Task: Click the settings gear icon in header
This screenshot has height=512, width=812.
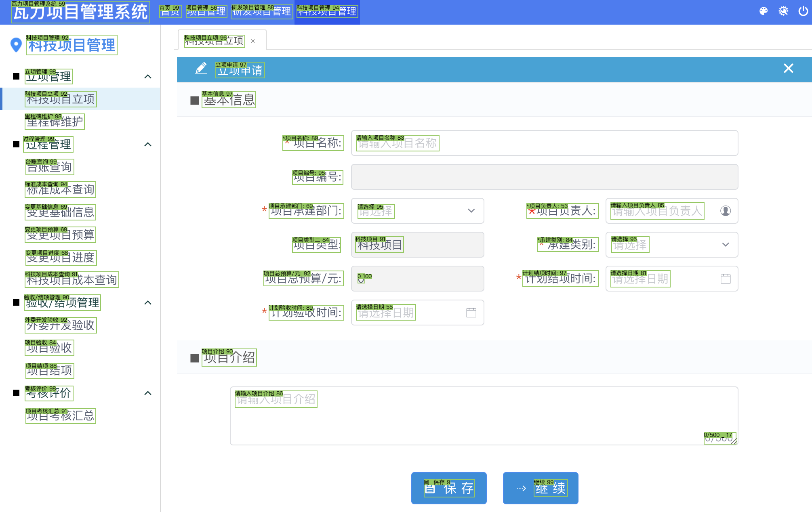Action: [783, 11]
